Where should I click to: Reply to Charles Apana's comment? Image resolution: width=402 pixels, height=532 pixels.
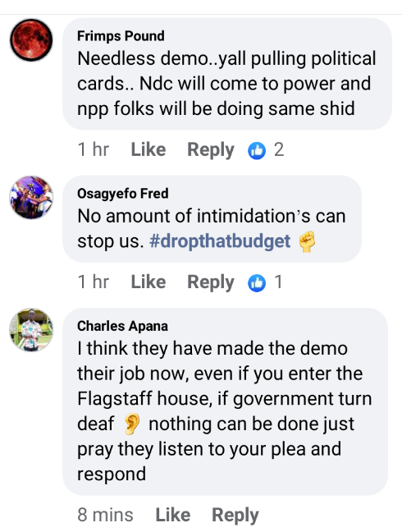(x=235, y=516)
